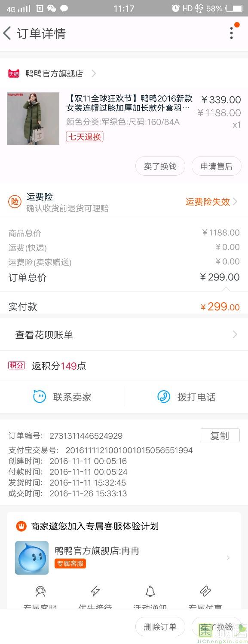The image size is (248, 644).
Task: Tap the 删除订单 button
Action: (x=160, y=627)
